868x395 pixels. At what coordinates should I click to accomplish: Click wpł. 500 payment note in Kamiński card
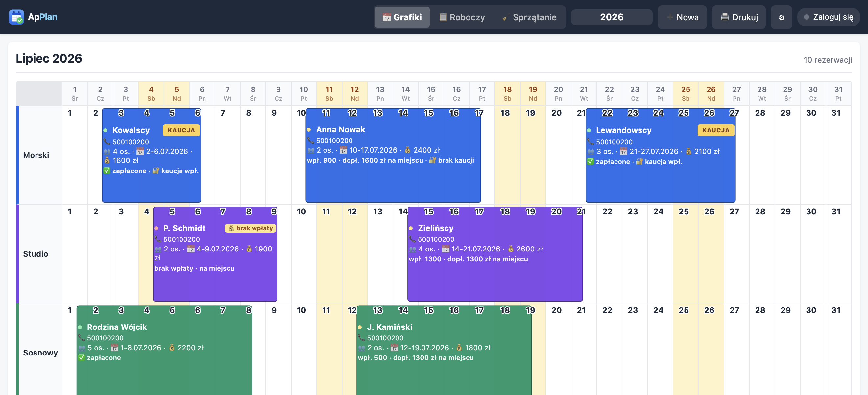(x=372, y=358)
